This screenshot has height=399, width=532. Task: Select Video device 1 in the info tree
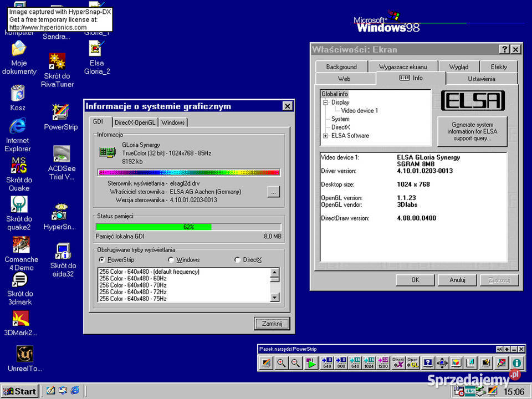(359, 111)
